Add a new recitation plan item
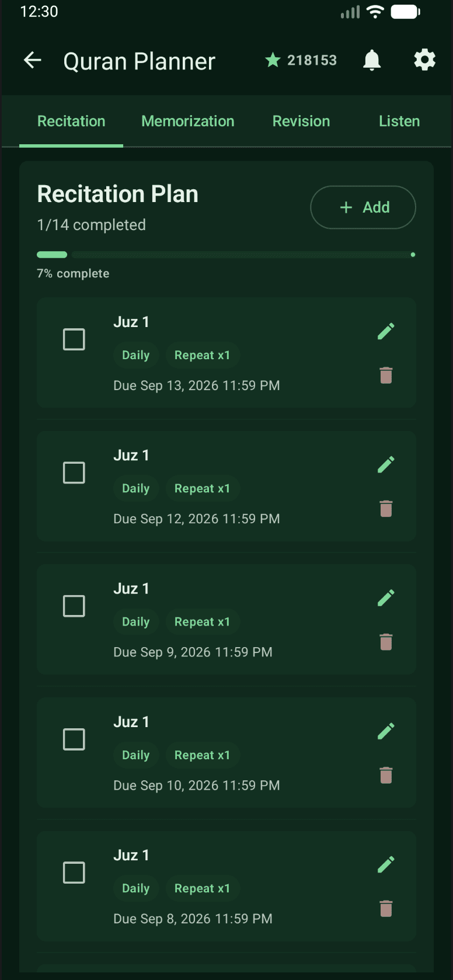This screenshot has height=980, width=453. (363, 207)
